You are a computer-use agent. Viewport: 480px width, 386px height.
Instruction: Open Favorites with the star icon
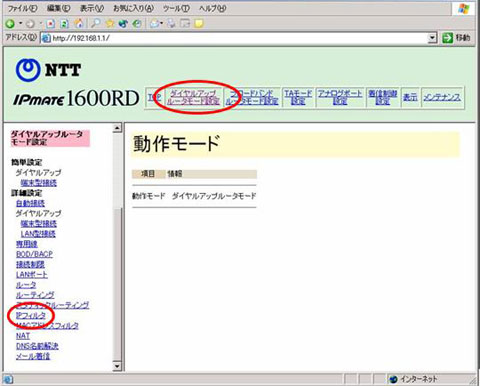(x=110, y=24)
